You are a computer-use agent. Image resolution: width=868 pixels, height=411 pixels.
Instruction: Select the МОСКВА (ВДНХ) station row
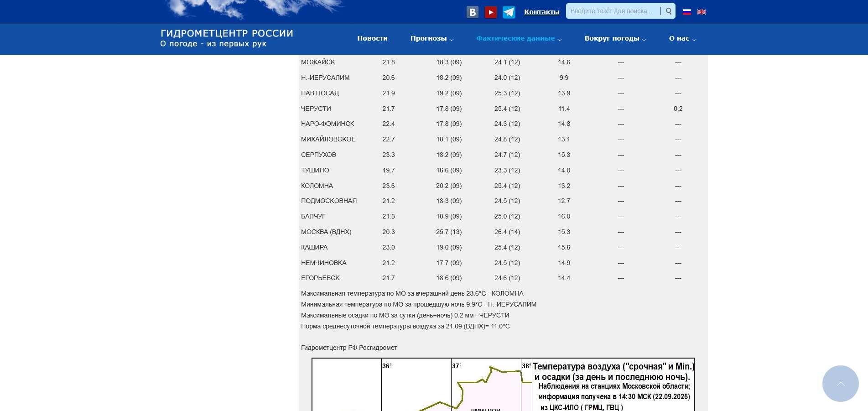click(326, 232)
